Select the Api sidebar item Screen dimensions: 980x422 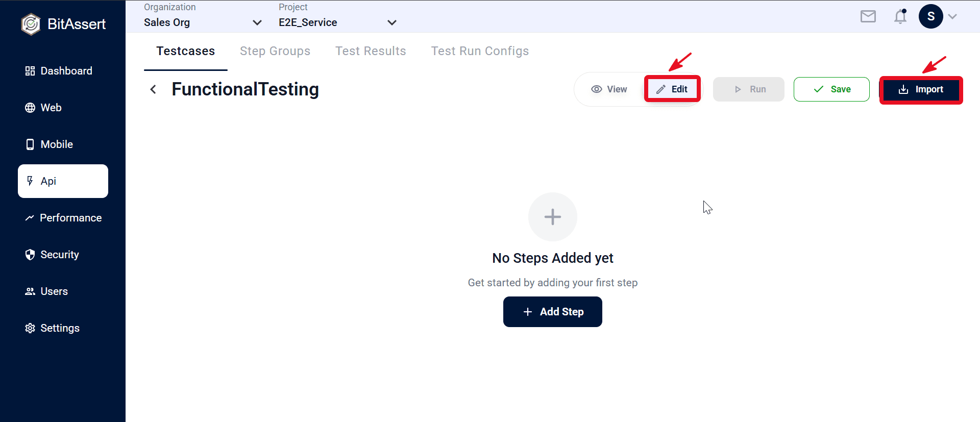[63, 181]
